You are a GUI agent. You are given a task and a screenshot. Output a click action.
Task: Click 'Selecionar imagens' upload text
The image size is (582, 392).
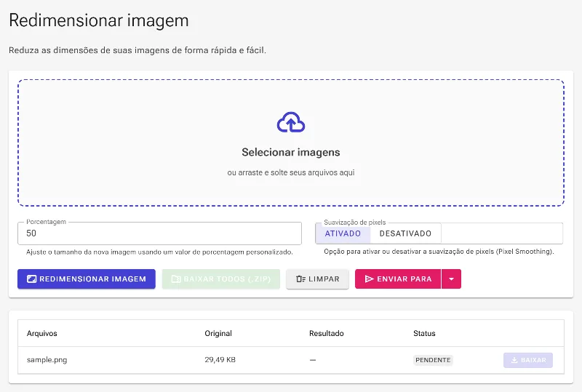[290, 152]
